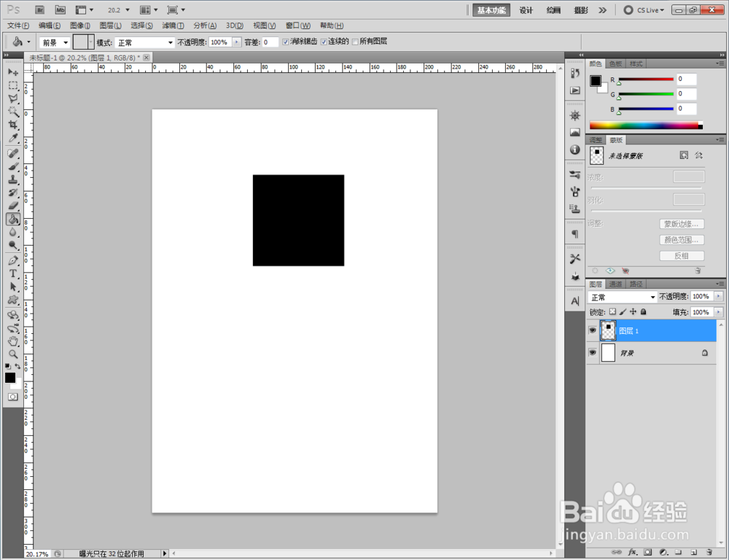729x560 pixels.
Task: Select the History Brush tool
Action: click(x=13, y=192)
